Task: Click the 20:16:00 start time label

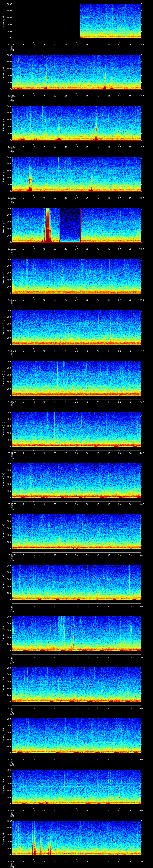Action: pos(12,657)
